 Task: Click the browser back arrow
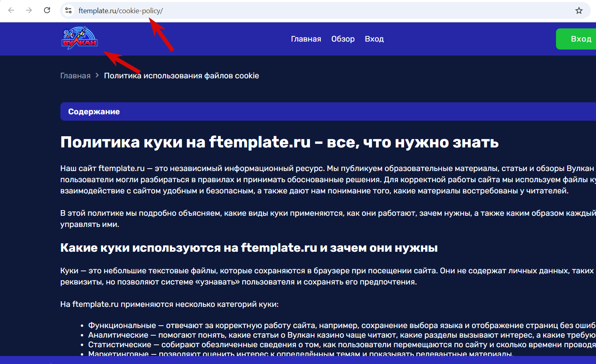tap(11, 10)
